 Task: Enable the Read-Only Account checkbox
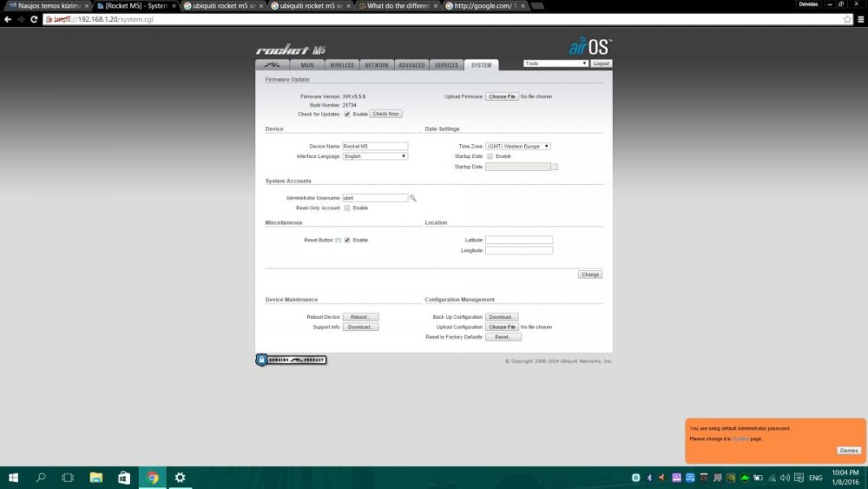pyautogui.click(x=347, y=208)
